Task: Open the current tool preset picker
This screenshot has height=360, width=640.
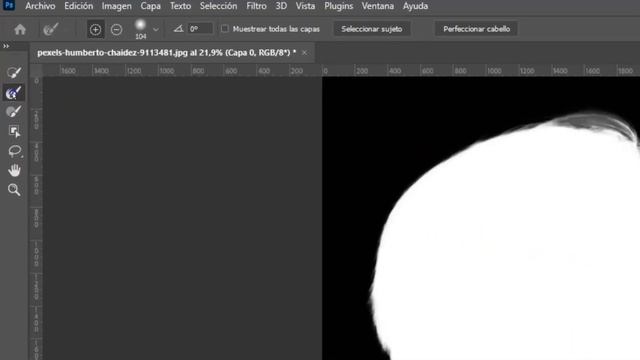Action: pyautogui.click(x=51, y=29)
